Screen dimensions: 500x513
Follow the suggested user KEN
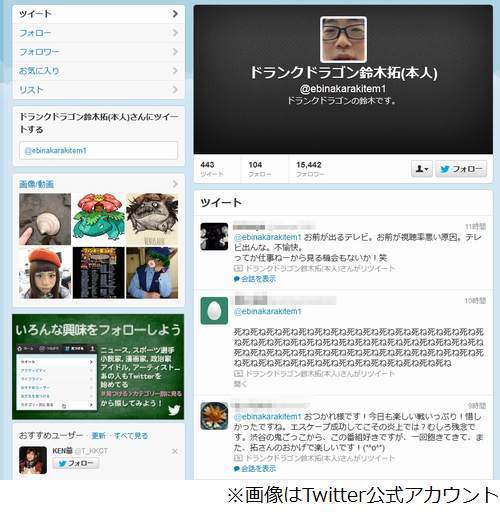(x=76, y=463)
